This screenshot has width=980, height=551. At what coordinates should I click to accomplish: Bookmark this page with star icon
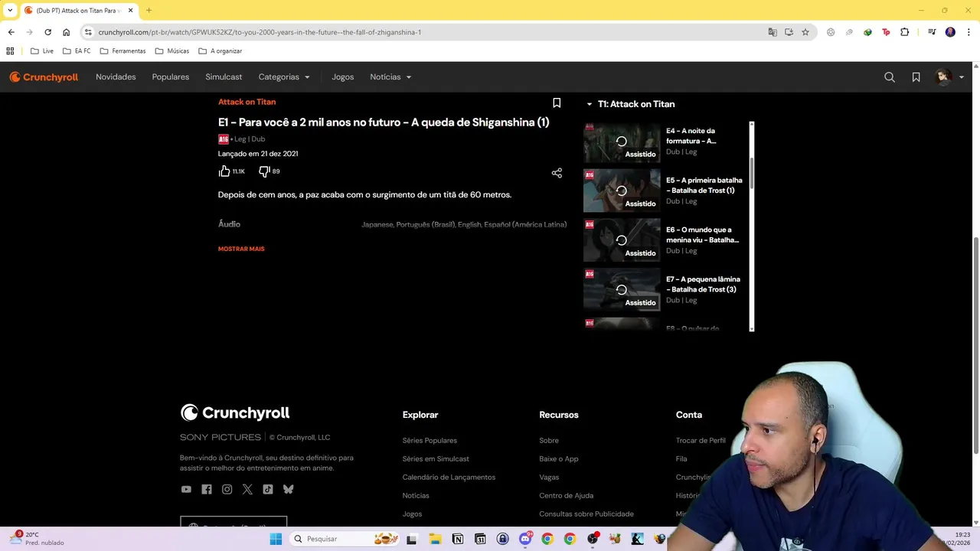pos(805,32)
